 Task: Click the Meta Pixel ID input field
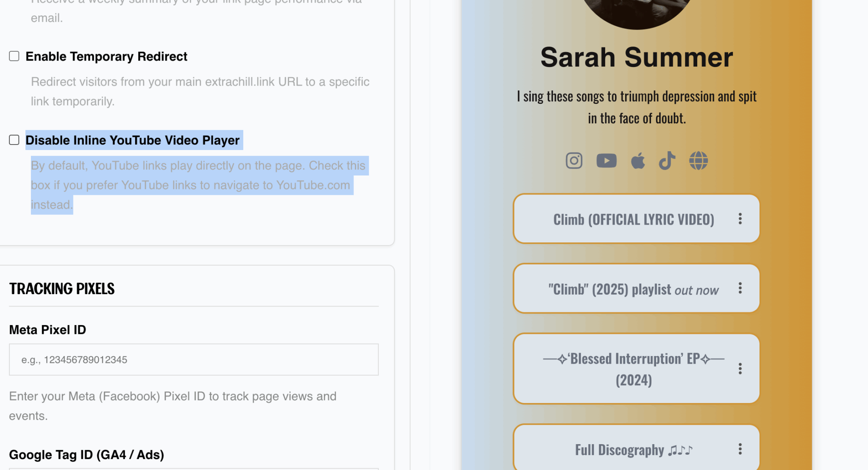pos(194,359)
